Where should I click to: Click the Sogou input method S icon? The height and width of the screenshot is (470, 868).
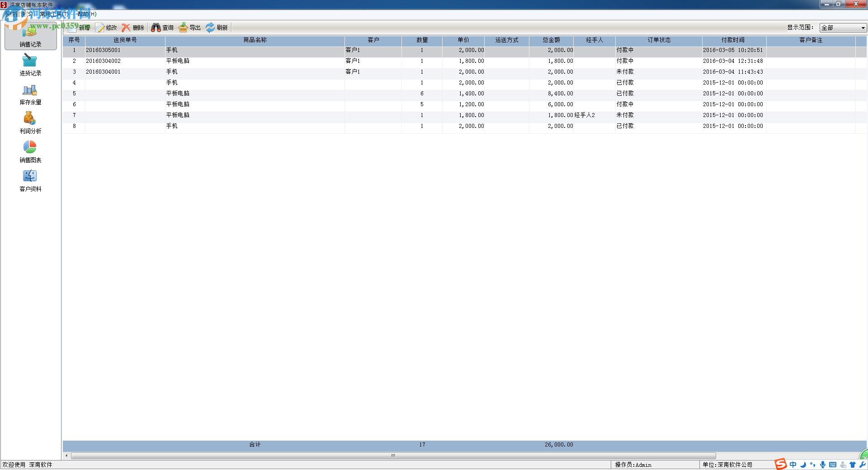(x=781, y=464)
